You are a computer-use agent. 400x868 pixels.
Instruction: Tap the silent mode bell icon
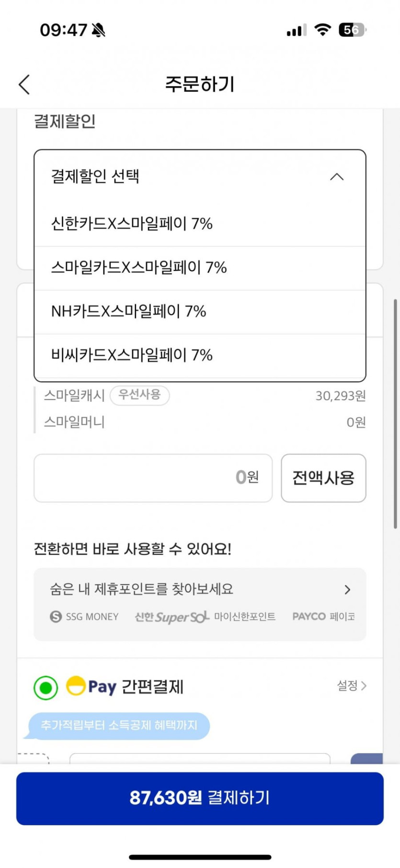[99, 30]
